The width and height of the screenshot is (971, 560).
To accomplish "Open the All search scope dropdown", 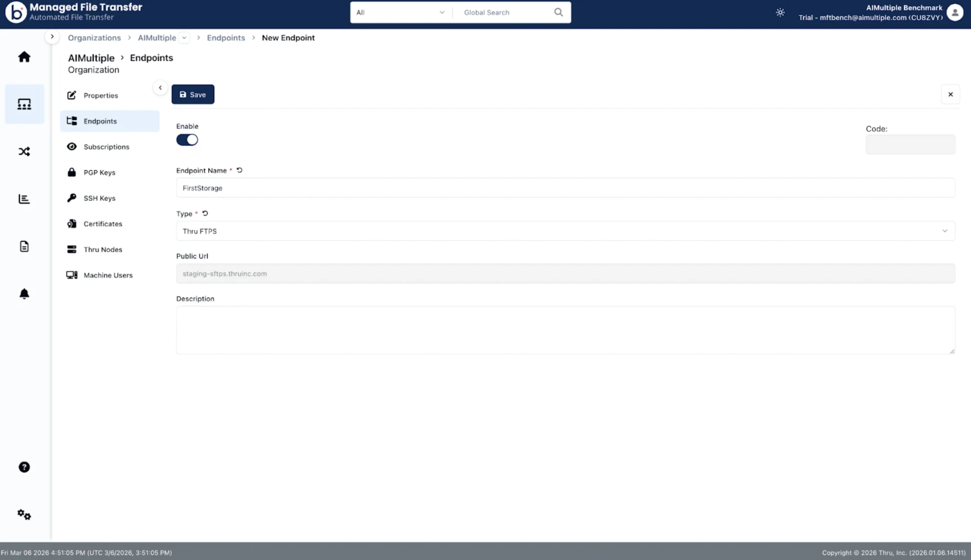I will (x=400, y=12).
